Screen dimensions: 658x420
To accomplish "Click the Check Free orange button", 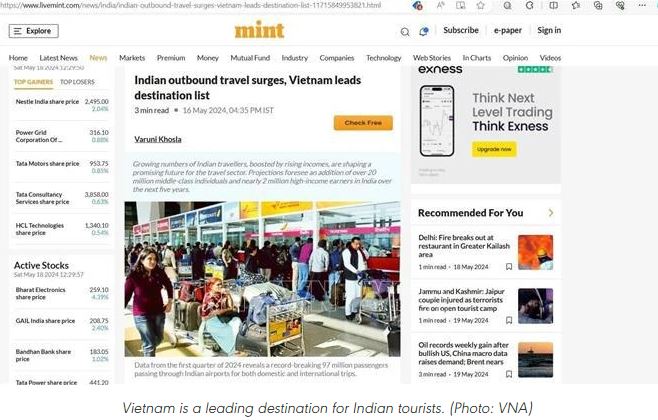I will (x=363, y=123).
